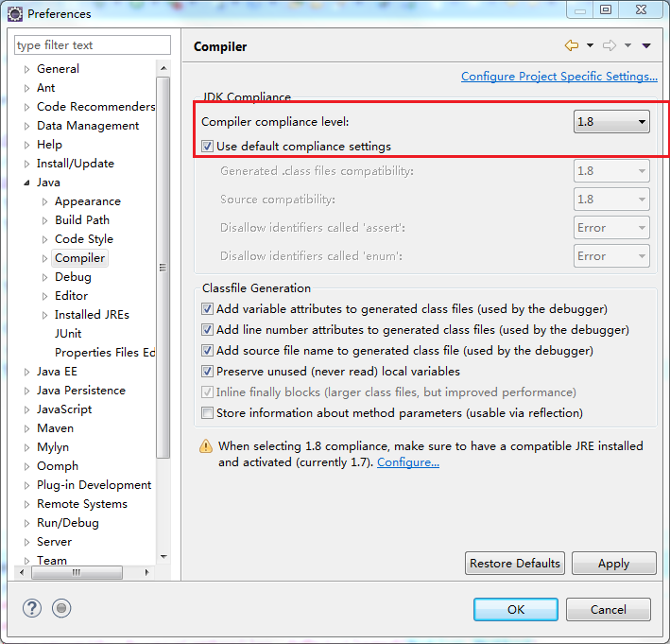Select Help preferences category
This screenshot has height=644, width=670.
(x=49, y=145)
